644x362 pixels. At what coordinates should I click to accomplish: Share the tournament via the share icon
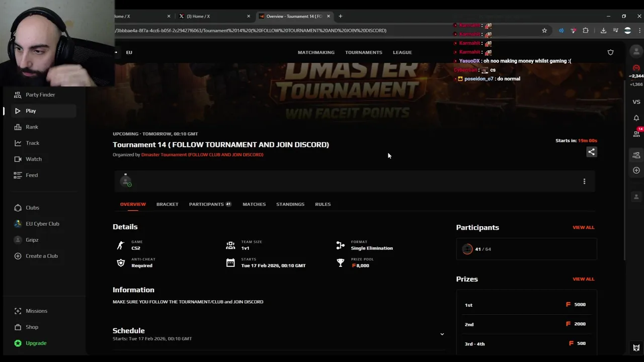coord(592,152)
